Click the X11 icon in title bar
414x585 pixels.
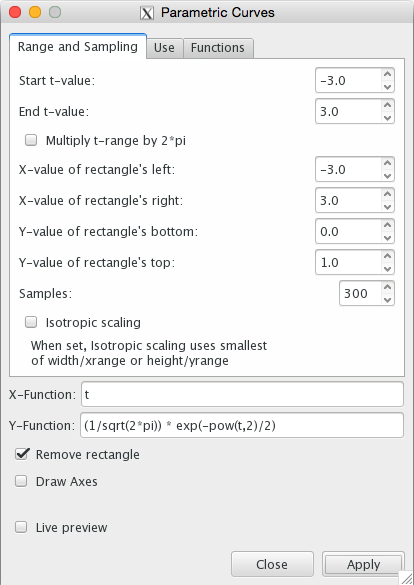tap(147, 13)
